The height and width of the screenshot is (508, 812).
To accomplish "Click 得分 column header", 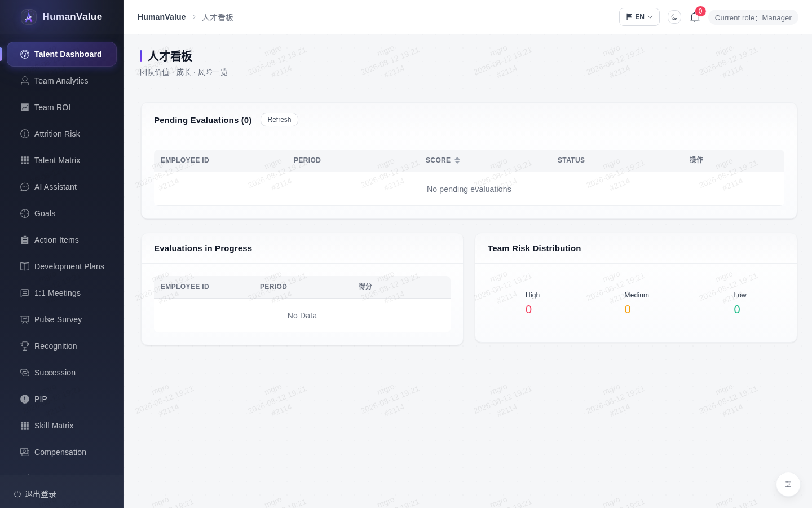I will 365,287.
